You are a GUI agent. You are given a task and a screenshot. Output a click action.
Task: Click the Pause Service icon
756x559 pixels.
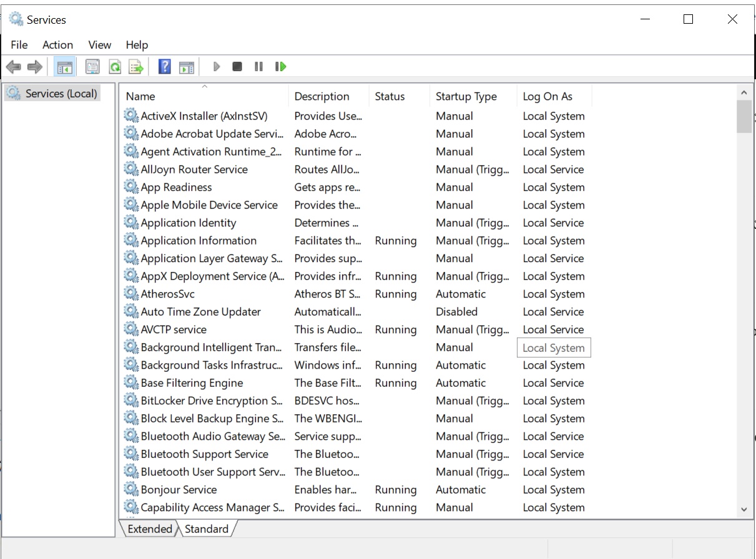258,66
